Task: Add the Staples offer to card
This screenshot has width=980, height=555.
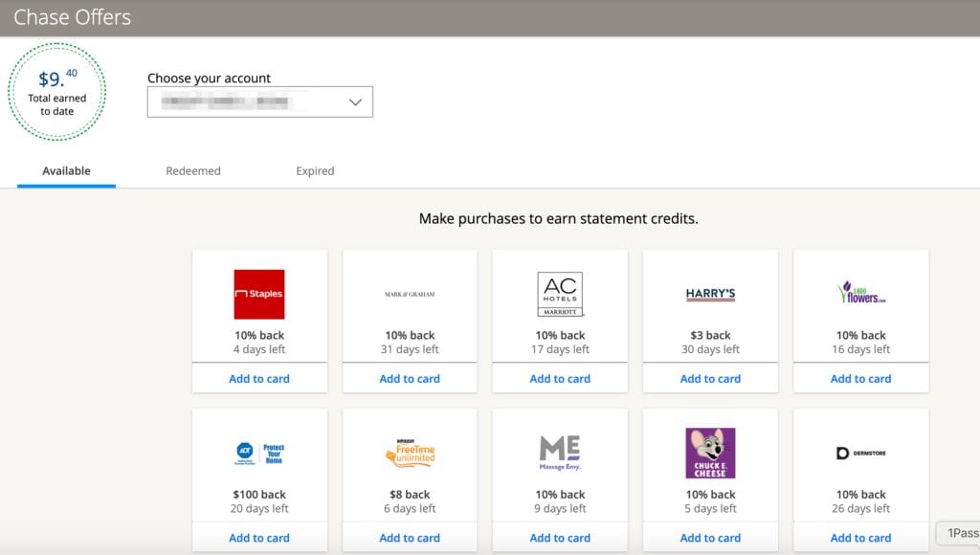Action: [x=259, y=379]
